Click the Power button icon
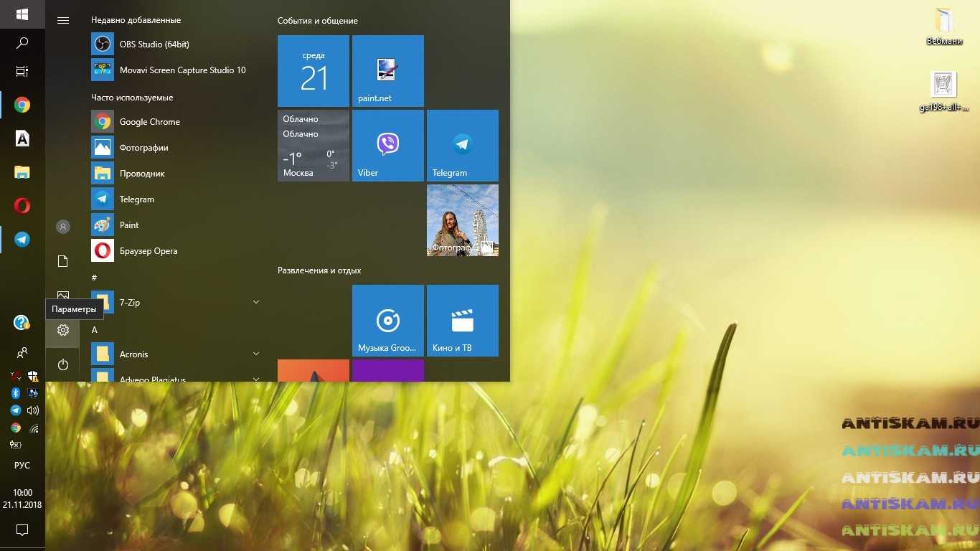980x551 pixels. 63,364
